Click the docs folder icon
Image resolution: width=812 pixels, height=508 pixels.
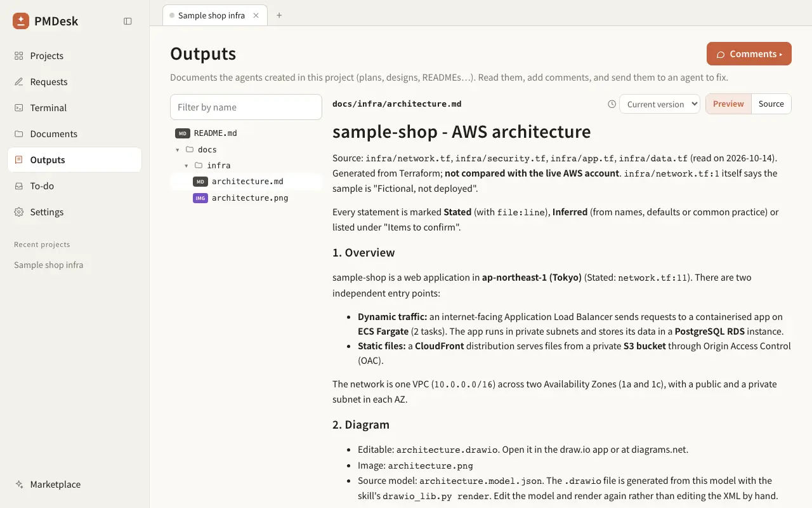(x=190, y=150)
